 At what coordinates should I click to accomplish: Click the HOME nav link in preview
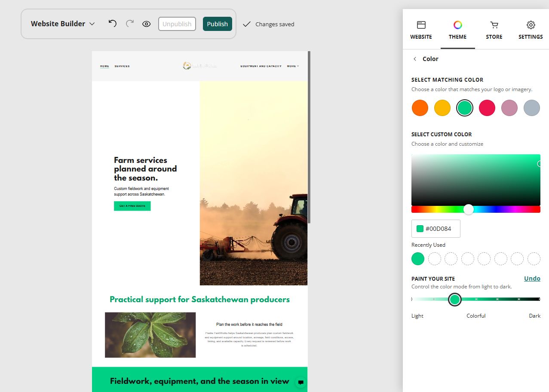click(x=104, y=66)
